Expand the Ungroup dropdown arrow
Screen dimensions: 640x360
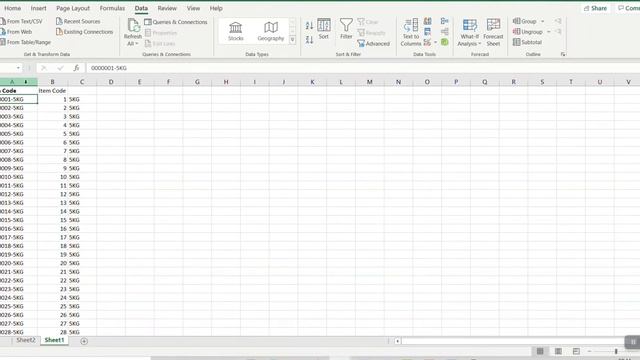(x=549, y=32)
